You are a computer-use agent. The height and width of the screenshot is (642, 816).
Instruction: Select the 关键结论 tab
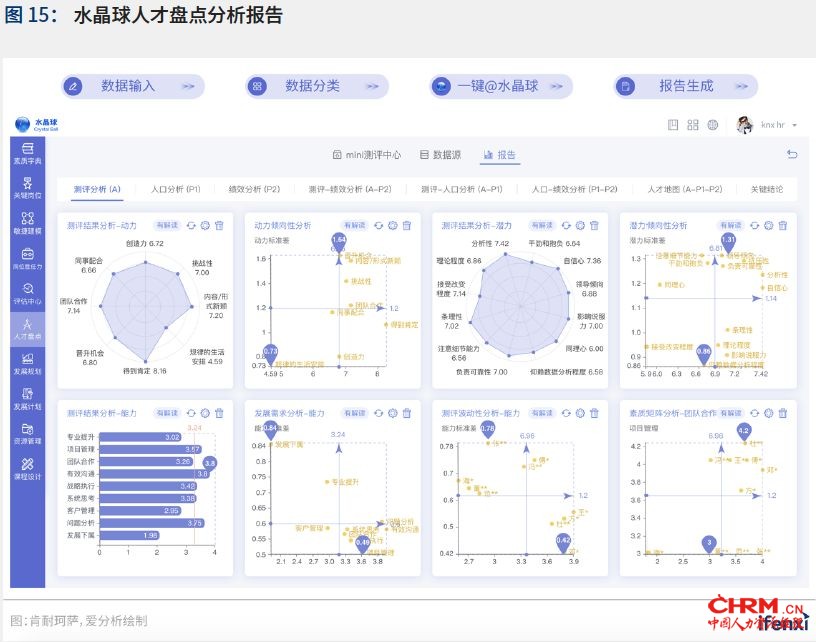766,189
